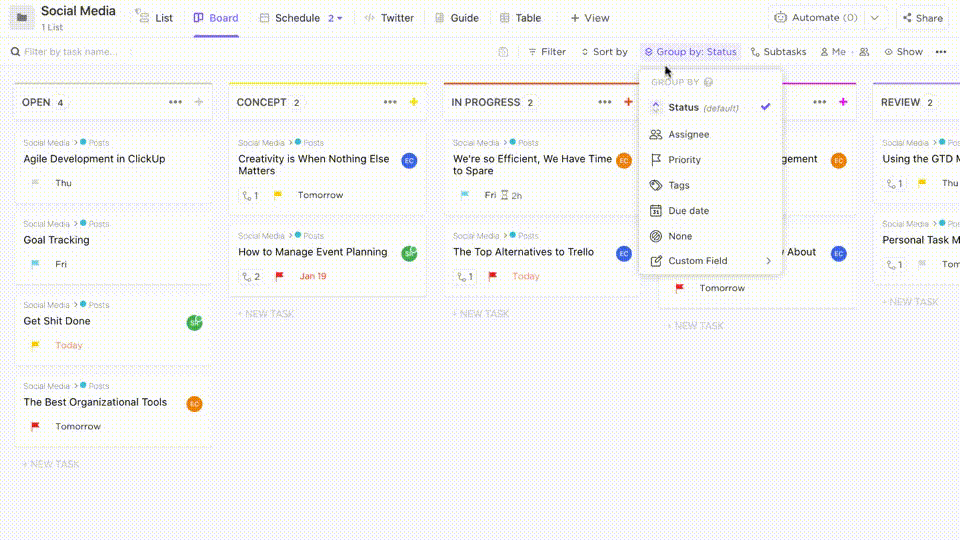Open the Sort by menu

(604, 51)
